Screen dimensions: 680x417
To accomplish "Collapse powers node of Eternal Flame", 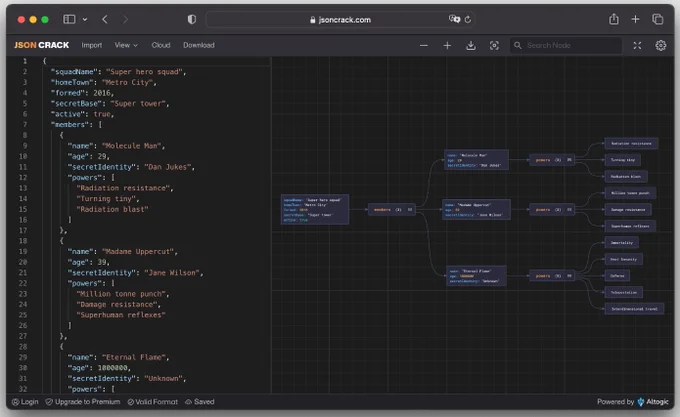I will 569,276.
